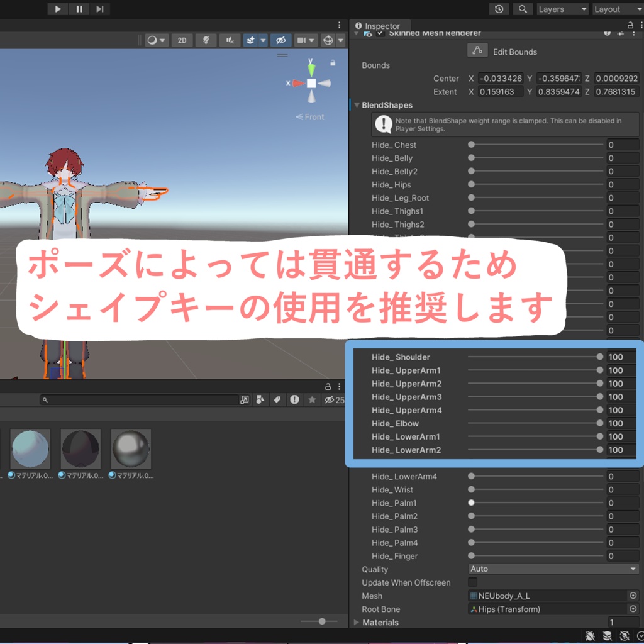644x644 pixels.
Task: Open the undo history icon
Action: click(x=499, y=9)
